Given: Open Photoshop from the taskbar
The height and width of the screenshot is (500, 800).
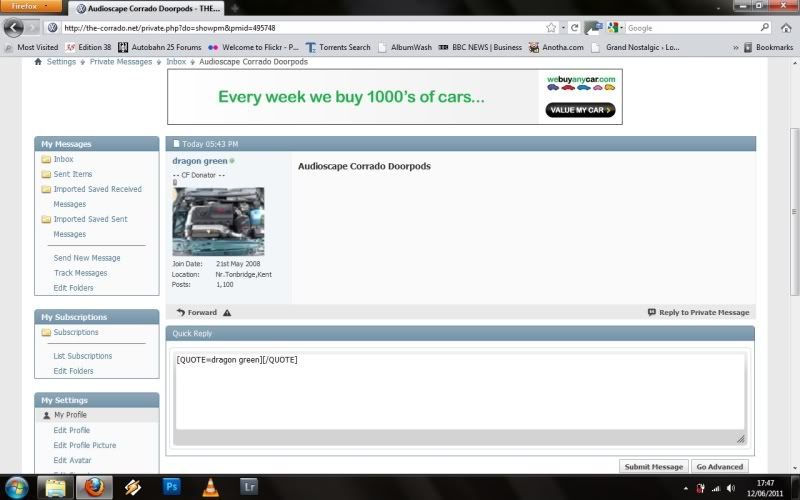Looking at the screenshot, I should [x=171, y=487].
